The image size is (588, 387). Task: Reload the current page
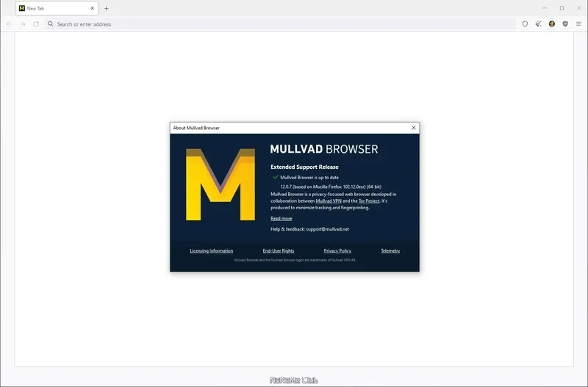coord(36,24)
